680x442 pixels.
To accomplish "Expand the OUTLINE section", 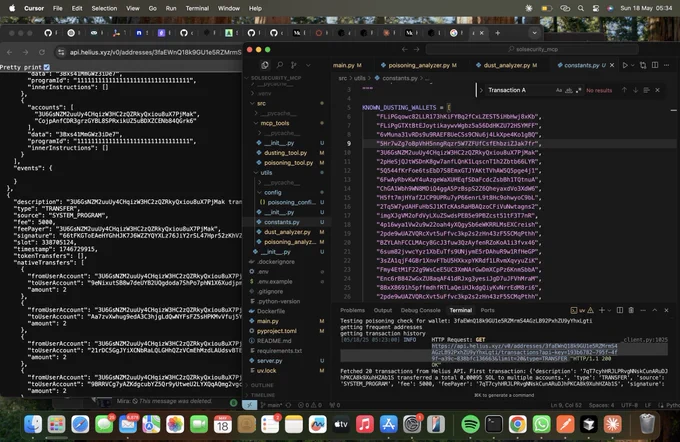I will (x=262, y=385).
